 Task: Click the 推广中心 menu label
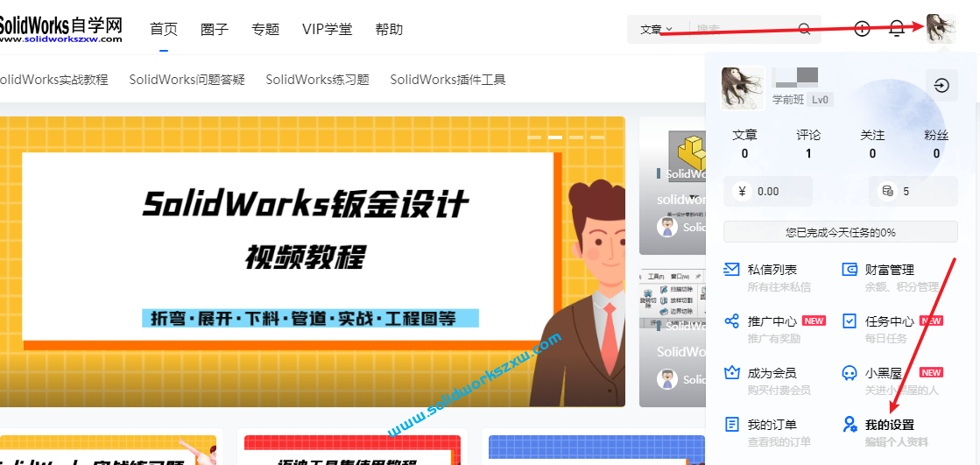point(772,321)
